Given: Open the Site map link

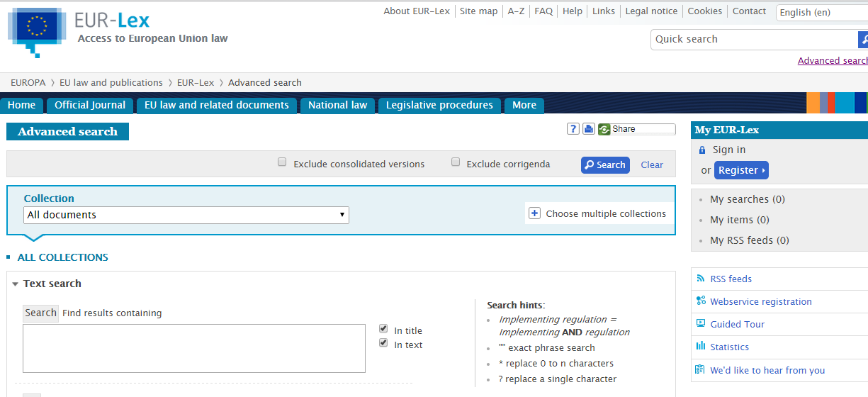Looking at the screenshot, I should 479,11.
